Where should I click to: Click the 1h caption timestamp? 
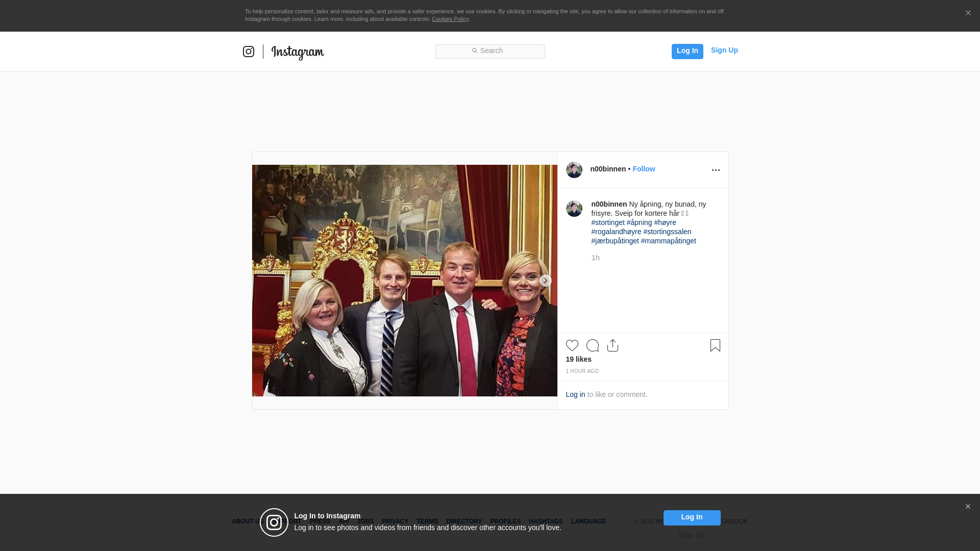click(595, 258)
